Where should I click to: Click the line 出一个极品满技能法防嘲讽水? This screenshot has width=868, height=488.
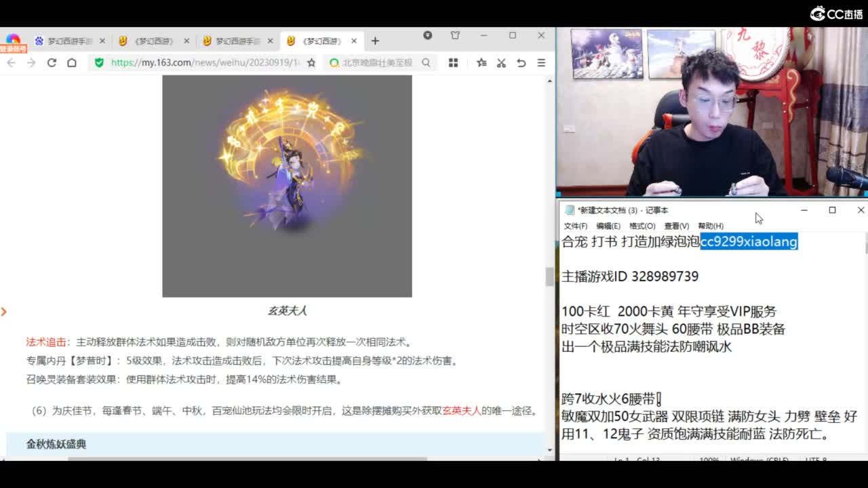pyautogui.click(x=647, y=347)
